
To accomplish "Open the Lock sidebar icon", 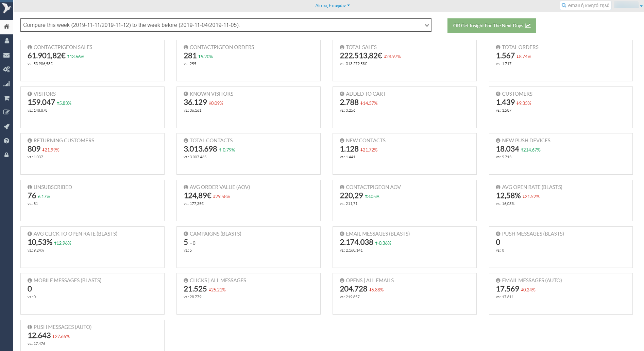I will (6, 155).
